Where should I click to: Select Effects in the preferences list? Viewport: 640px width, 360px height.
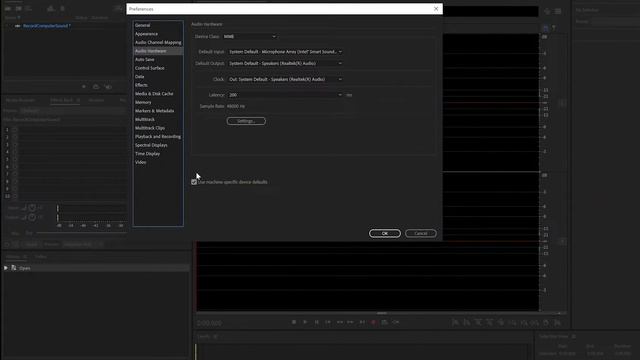click(x=141, y=85)
